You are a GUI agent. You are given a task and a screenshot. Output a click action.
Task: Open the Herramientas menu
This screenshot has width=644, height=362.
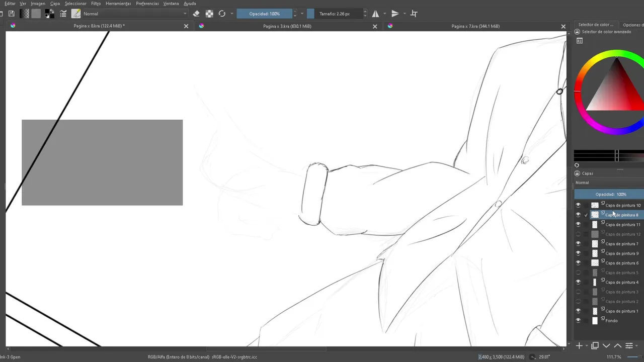tap(118, 4)
